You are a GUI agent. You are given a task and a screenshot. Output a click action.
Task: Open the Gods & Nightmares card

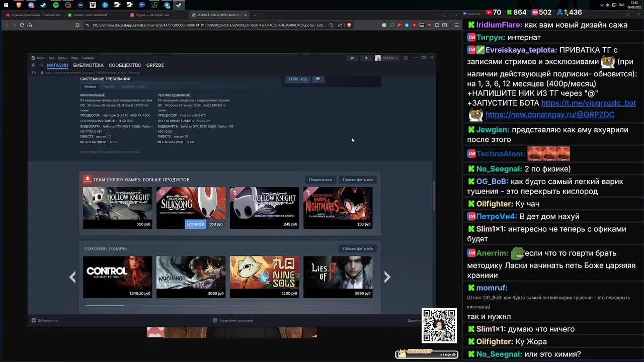pyautogui.click(x=338, y=208)
